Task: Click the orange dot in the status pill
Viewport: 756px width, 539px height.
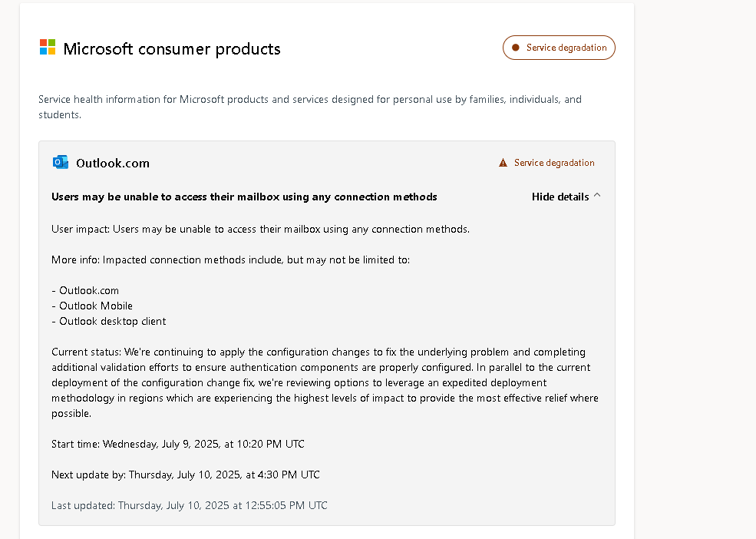Action: [x=516, y=47]
